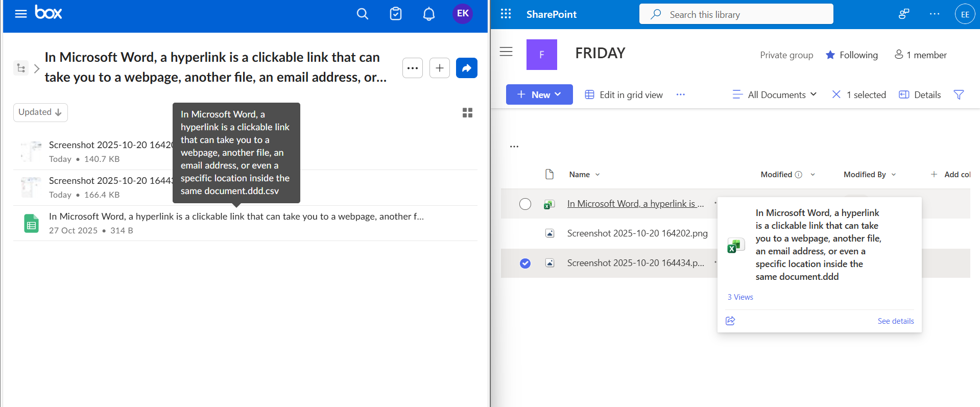Click the image icon of Screenshot 164202.png

click(549, 233)
